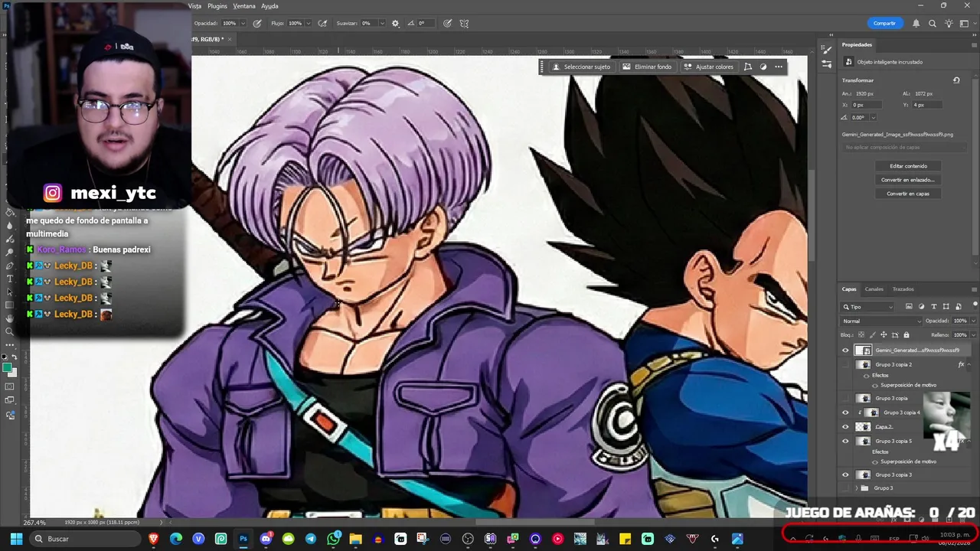Viewport: 980px width, 551px height.
Task: Lock position move icon
Action: tap(884, 335)
